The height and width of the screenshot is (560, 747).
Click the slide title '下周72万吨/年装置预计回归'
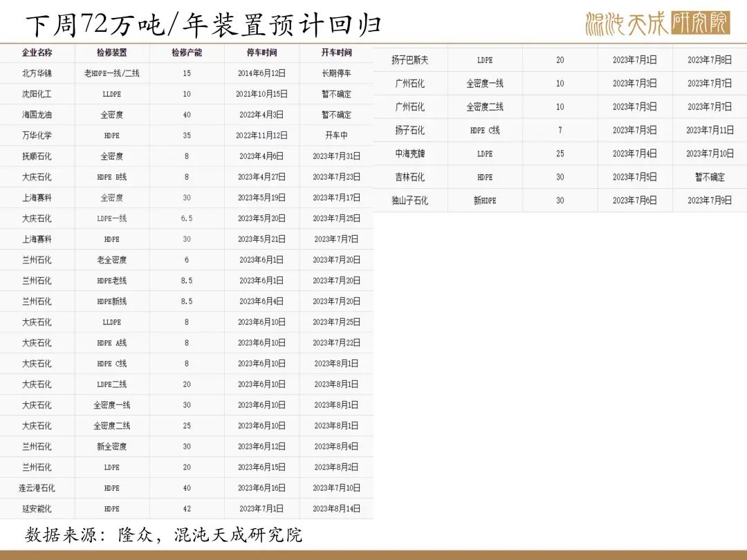coord(203,25)
